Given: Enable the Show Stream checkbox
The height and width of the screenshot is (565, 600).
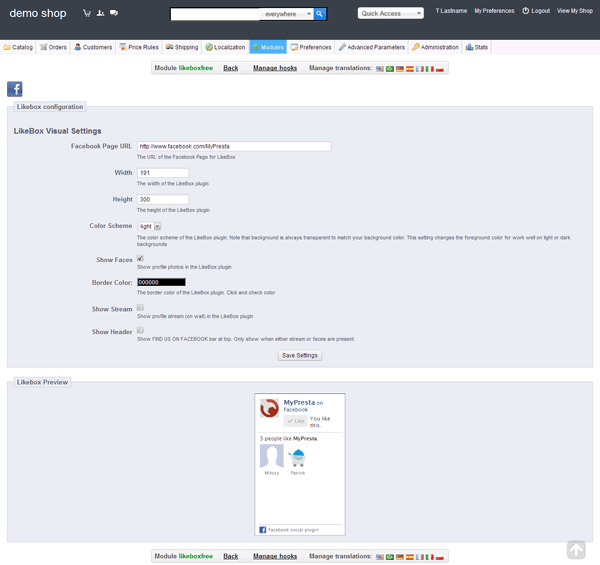Looking at the screenshot, I should 140,308.
